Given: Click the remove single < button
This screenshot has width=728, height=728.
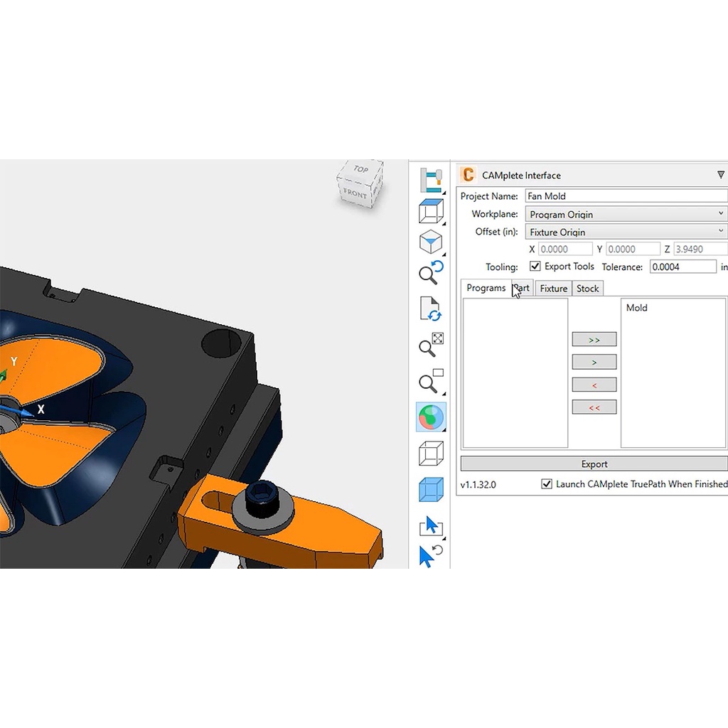Looking at the screenshot, I should point(594,385).
